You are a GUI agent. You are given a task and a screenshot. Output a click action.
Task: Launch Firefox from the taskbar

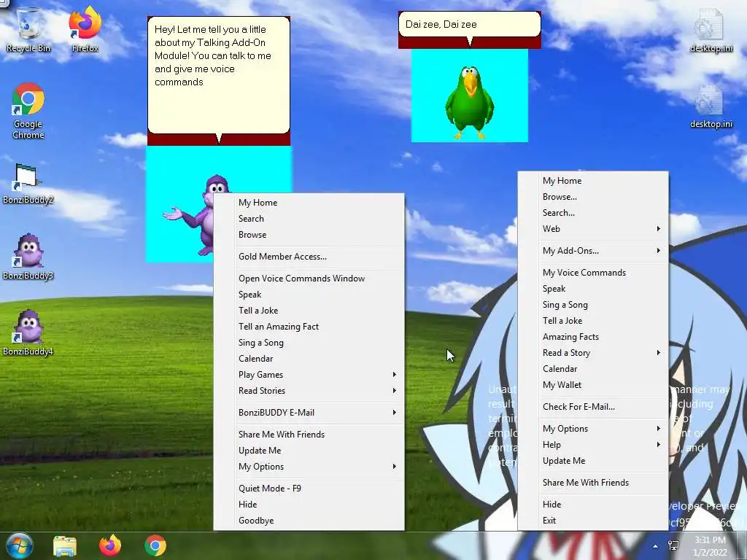point(110,545)
